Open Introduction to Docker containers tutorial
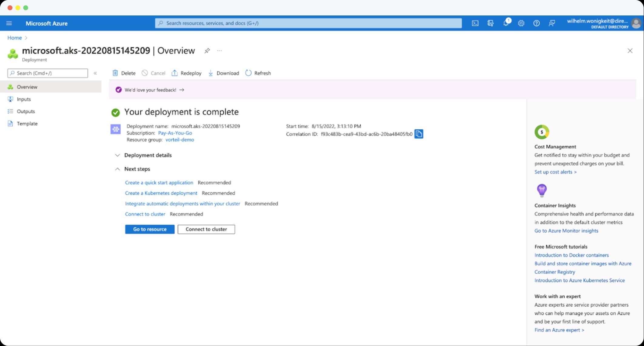Image resolution: width=644 pixels, height=346 pixels. (572, 255)
